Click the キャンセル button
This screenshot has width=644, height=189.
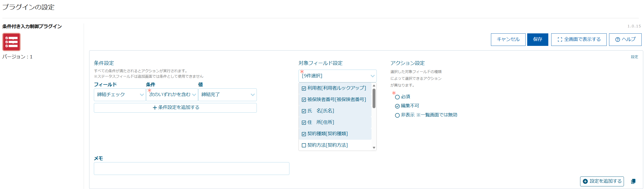pyautogui.click(x=508, y=40)
